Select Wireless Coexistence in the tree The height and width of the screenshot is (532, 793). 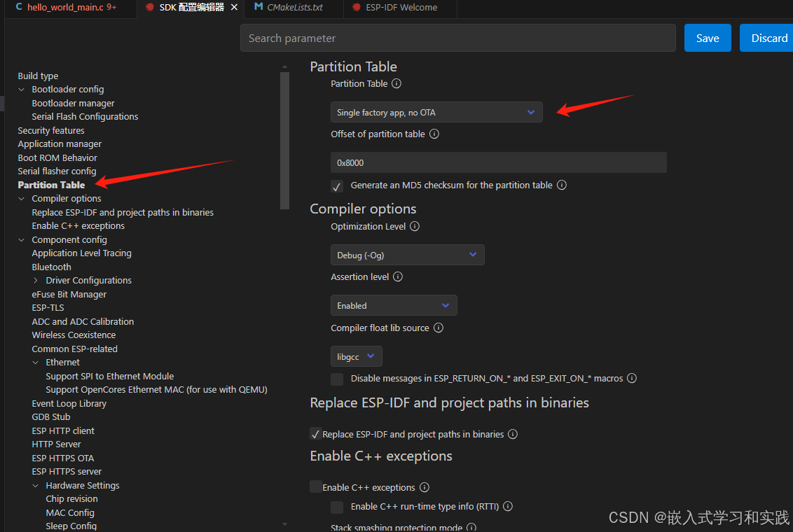[74, 335]
